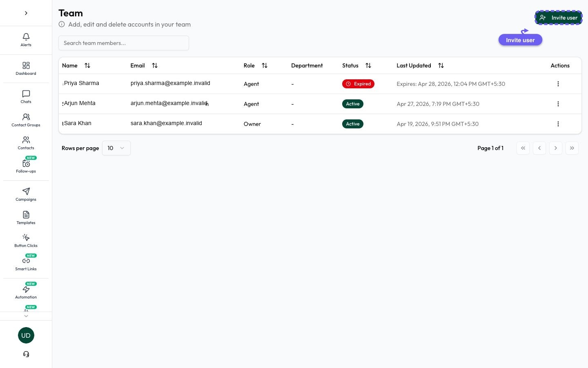Viewport: 588px width, 368px height.
Task: Open Contacts from the sidebar
Action: 26,143
